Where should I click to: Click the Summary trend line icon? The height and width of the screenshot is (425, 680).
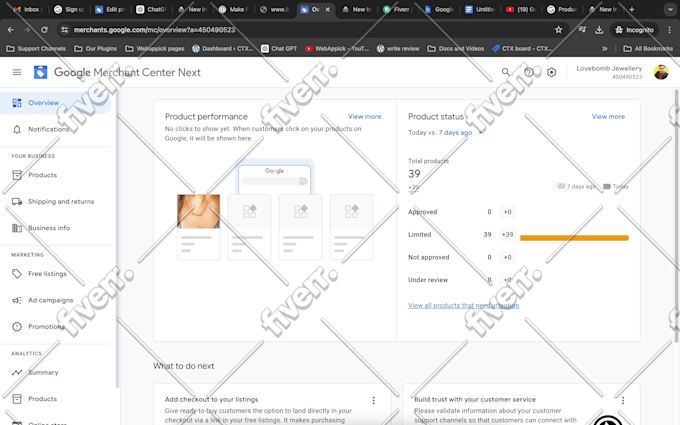[17, 372]
